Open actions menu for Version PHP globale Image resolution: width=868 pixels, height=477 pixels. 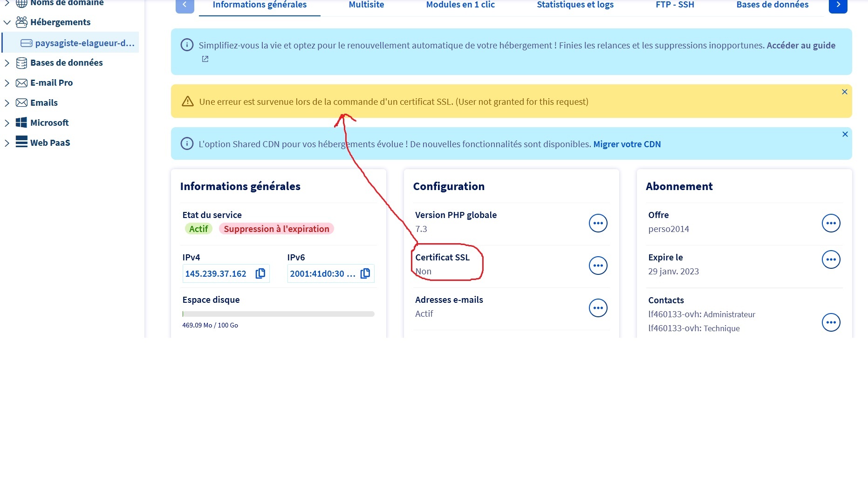point(598,223)
